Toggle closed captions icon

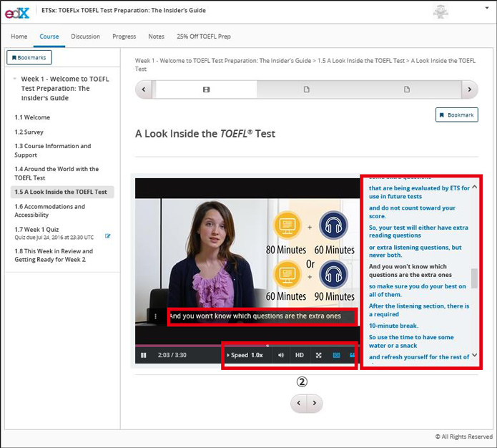(x=336, y=355)
